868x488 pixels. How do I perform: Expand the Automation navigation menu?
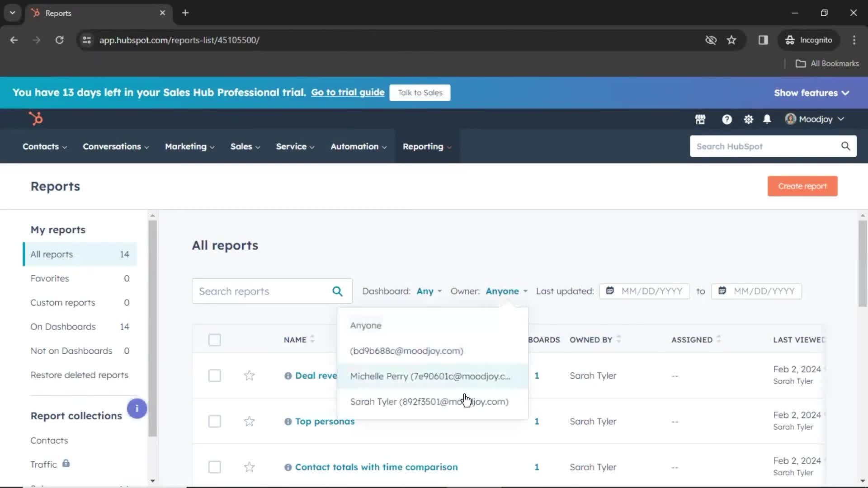pos(359,146)
